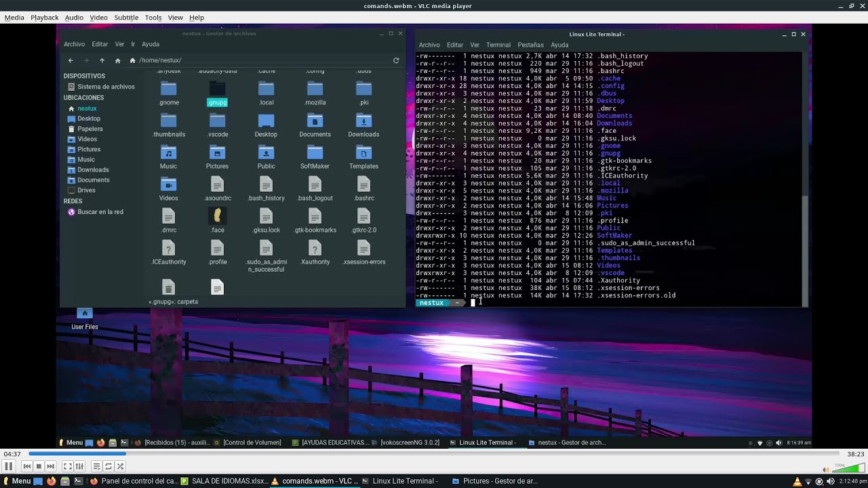Open the VLC Video menu
The image size is (868, 488).
click(98, 18)
